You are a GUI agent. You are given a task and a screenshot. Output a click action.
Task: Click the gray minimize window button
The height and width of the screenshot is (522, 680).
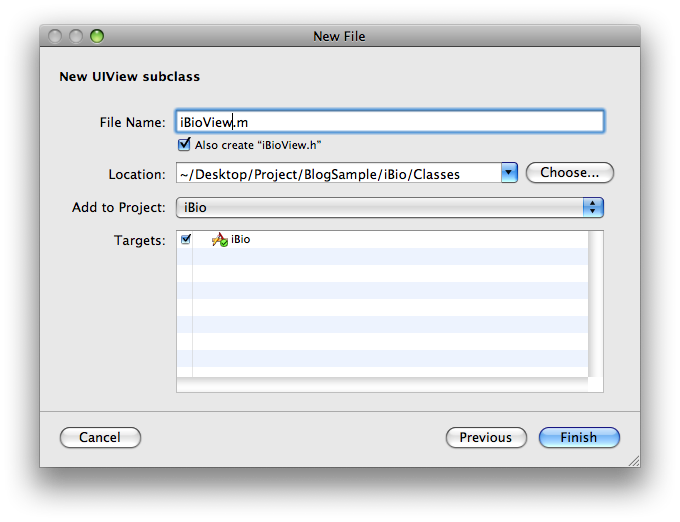coord(76,36)
